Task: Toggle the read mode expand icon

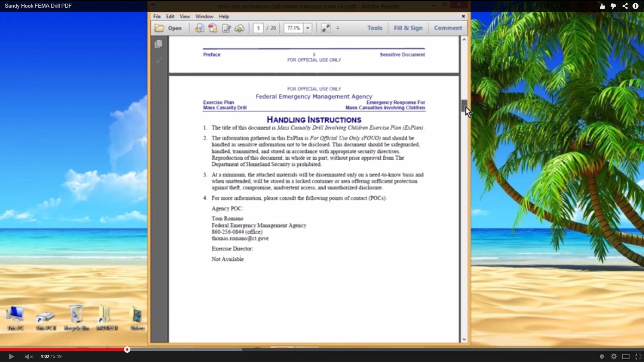Action: (x=326, y=28)
